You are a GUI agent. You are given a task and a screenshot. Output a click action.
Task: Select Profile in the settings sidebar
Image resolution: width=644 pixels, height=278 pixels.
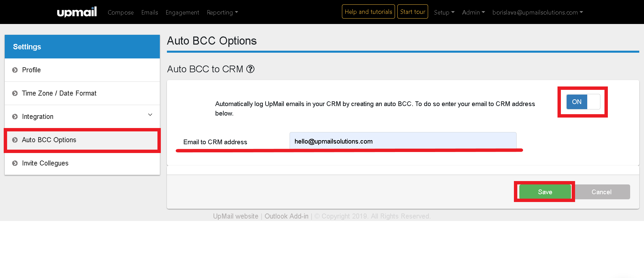(x=82, y=70)
